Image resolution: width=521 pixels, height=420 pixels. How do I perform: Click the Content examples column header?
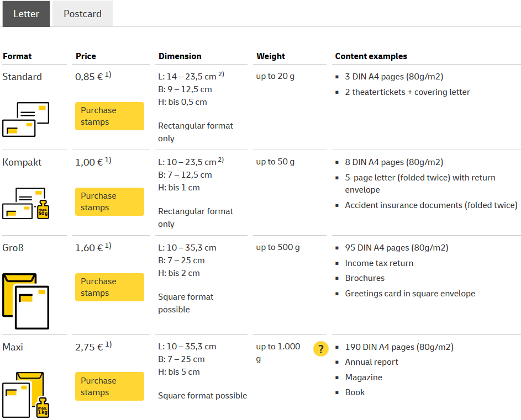[x=371, y=56]
